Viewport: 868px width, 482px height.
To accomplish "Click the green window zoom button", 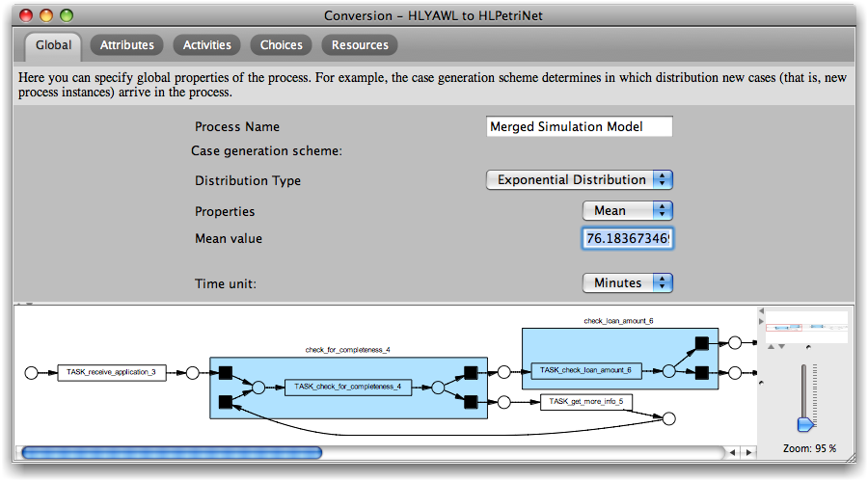I will (67, 15).
